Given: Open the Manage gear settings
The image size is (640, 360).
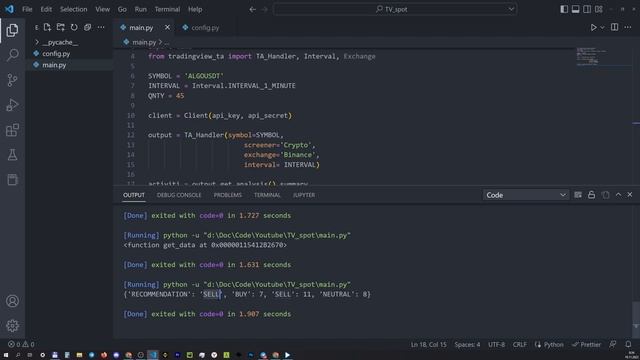Looking at the screenshot, I should [x=12, y=326].
